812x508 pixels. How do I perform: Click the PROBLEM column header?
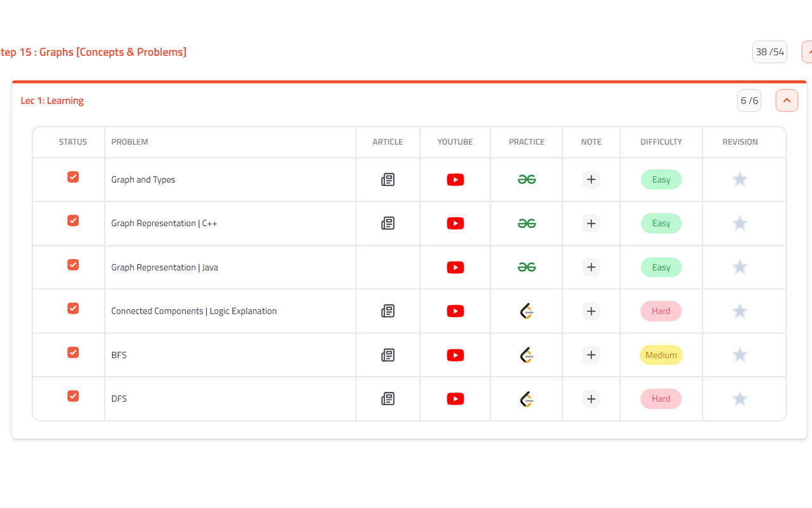tap(129, 142)
